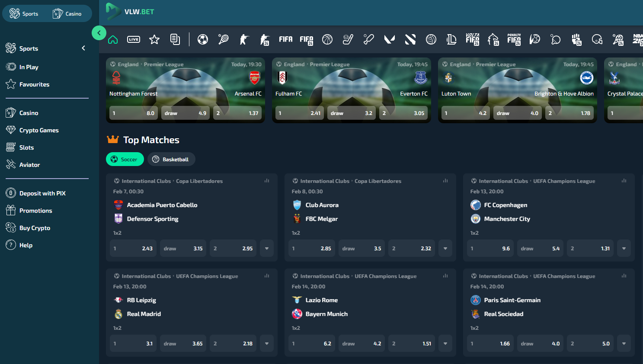Click the VLW.BET logo
The image size is (643, 364).
click(x=130, y=12)
